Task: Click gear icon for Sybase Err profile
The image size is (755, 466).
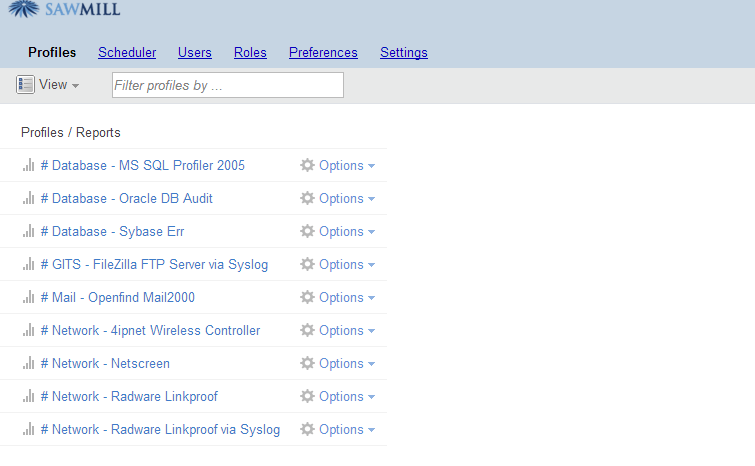Action: 307,232
